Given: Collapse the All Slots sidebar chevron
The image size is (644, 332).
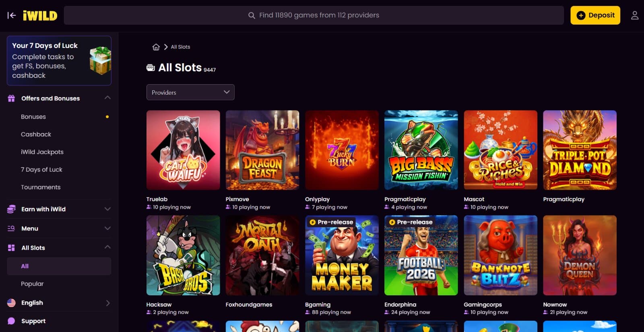Looking at the screenshot, I should (107, 247).
